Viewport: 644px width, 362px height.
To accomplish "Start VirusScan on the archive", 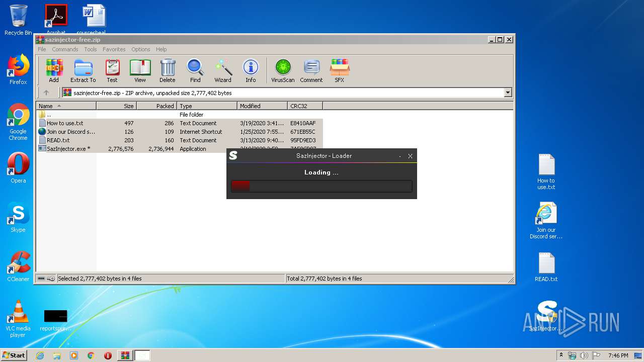I will coord(283,70).
